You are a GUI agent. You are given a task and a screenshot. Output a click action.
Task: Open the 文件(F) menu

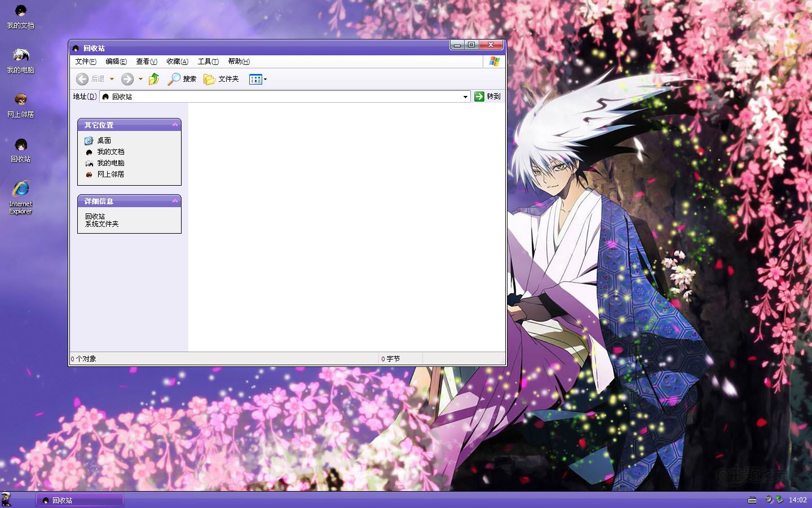(86, 62)
